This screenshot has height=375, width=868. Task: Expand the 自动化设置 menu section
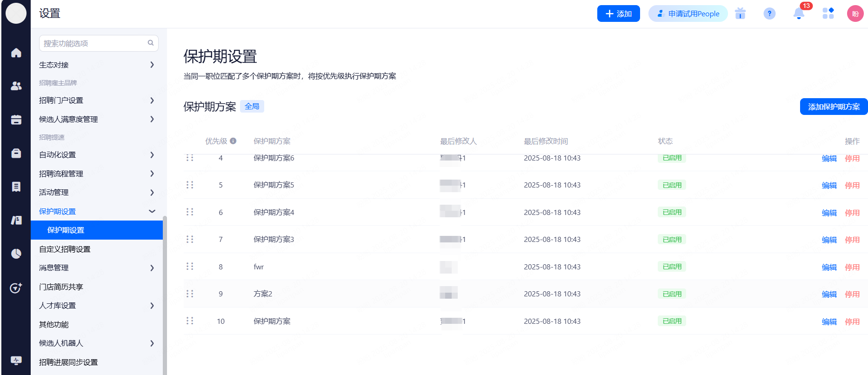point(96,155)
